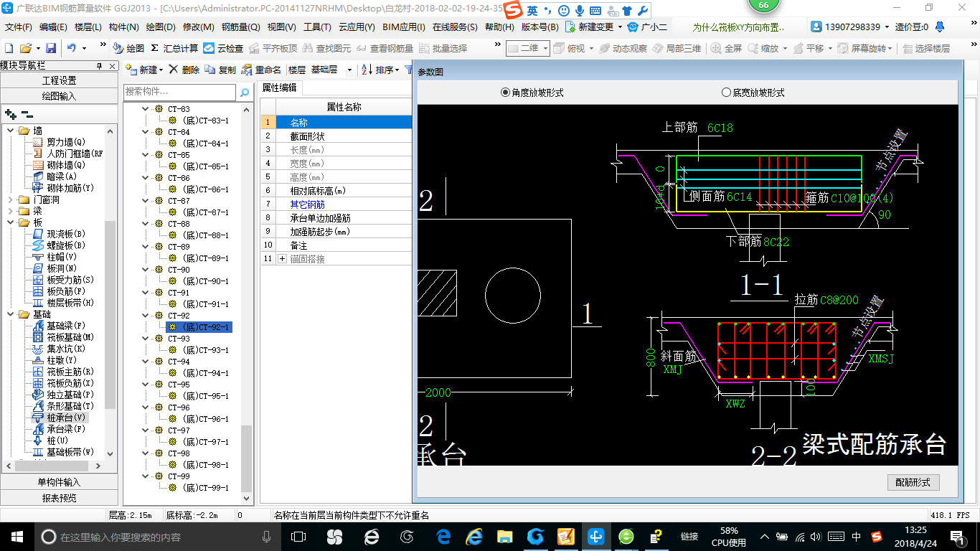Click the Windows taskbar search box
This screenshot has width=980, height=551.
(156, 537)
